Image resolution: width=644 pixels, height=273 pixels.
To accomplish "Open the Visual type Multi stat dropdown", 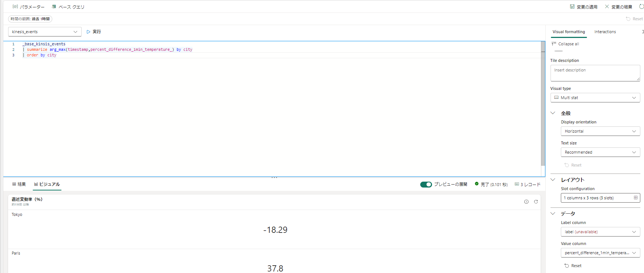I will coord(595,98).
